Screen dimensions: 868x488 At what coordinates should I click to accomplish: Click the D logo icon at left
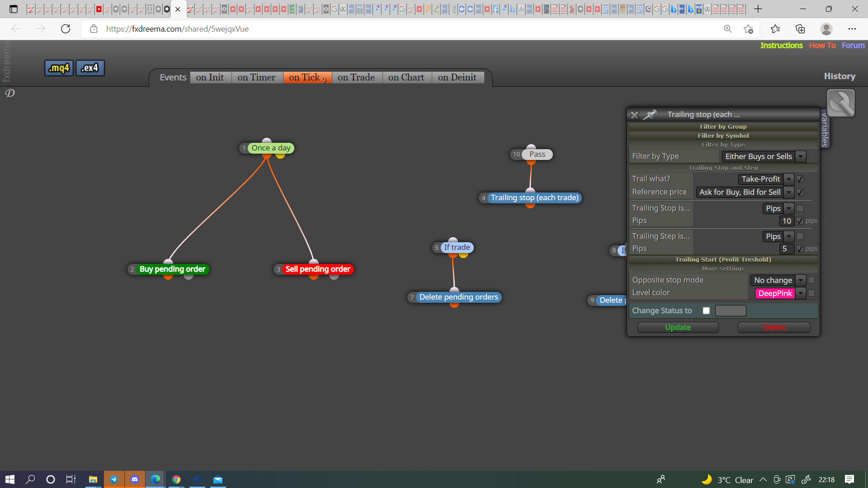(x=10, y=93)
